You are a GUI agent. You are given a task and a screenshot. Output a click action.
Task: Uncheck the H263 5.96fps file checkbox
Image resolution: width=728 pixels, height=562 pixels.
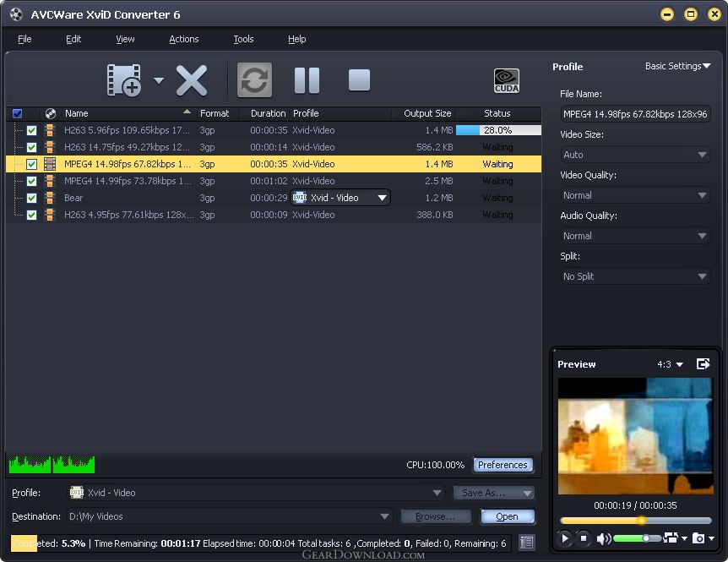pos(31,130)
